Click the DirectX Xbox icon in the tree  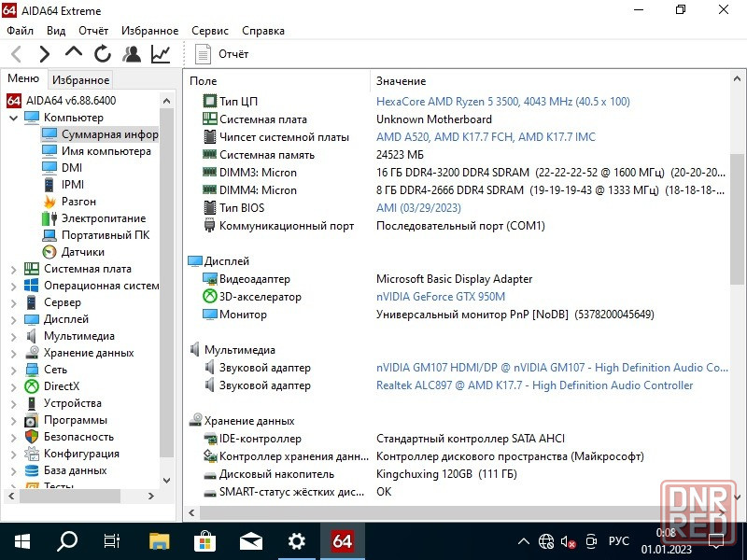[32, 386]
